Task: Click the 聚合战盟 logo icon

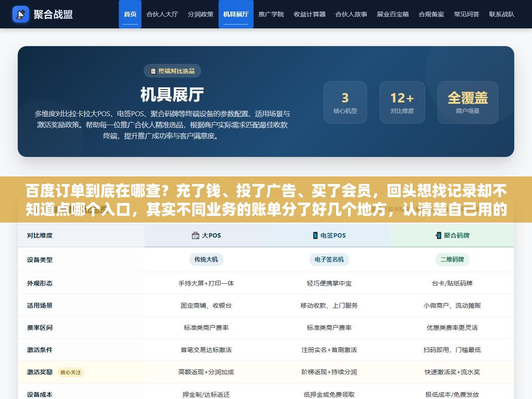Action: (x=21, y=14)
